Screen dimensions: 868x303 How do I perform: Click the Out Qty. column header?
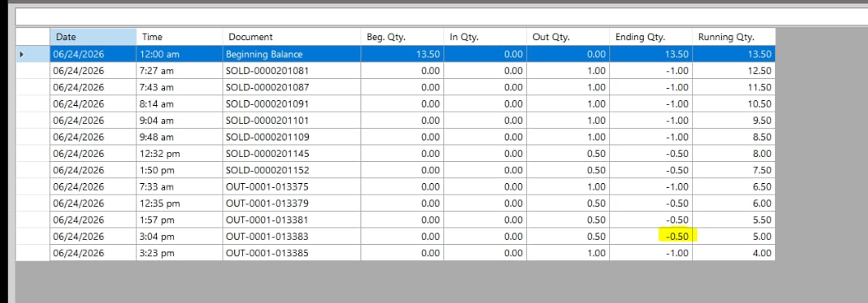pyautogui.click(x=568, y=37)
